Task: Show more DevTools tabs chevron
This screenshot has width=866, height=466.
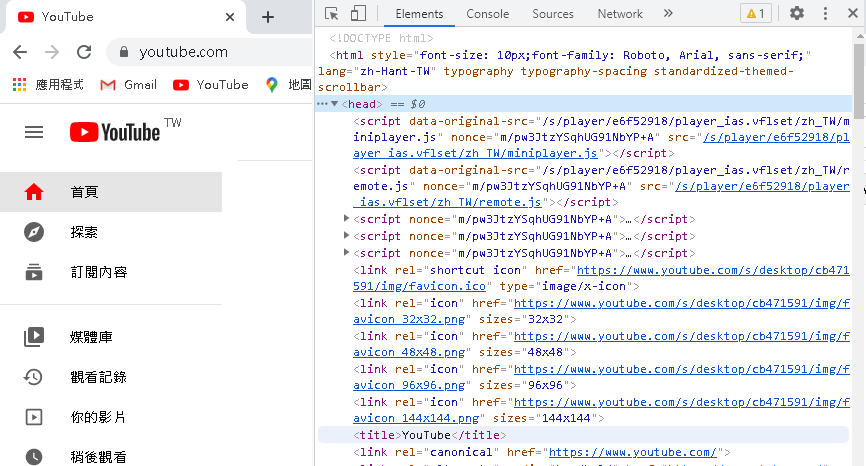Action: tap(668, 13)
